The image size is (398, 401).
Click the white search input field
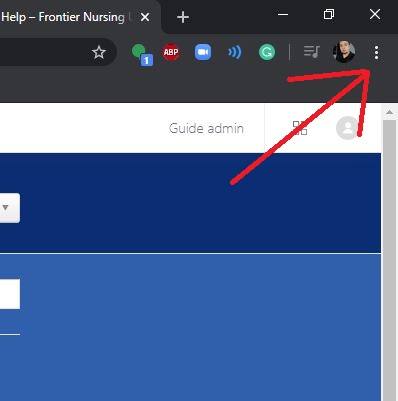click(10, 294)
